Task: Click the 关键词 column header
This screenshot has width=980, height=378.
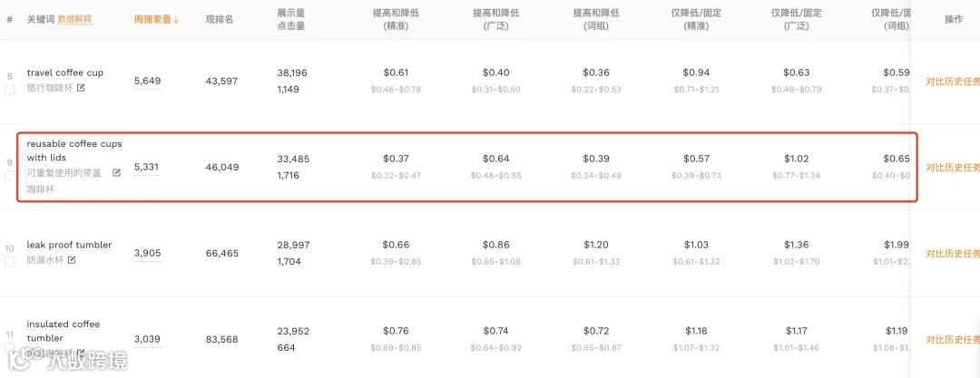Action: [x=40, y=19]
